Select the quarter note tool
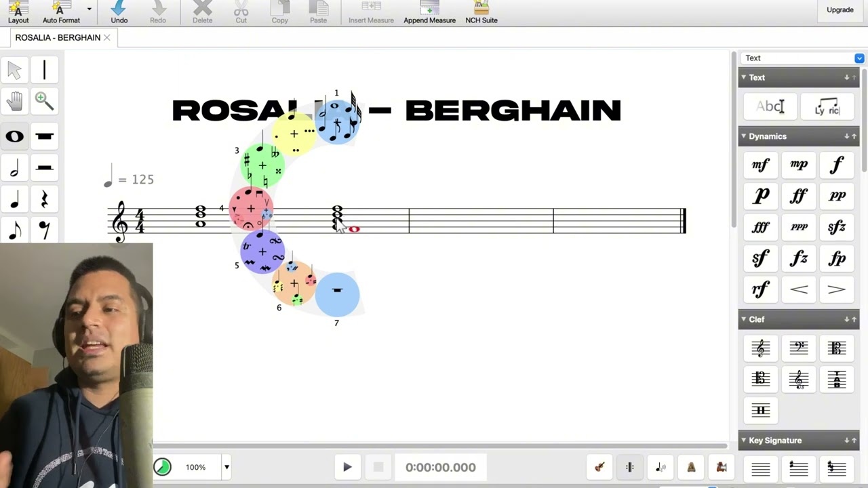Screen dimensions: 868x488 (14, 199)
